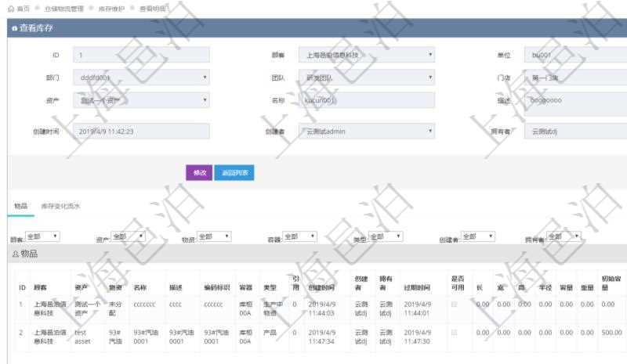Viewport: 627px width, 364px height.
Task: Click the purple 修改 button
Action: click(198, 173)
